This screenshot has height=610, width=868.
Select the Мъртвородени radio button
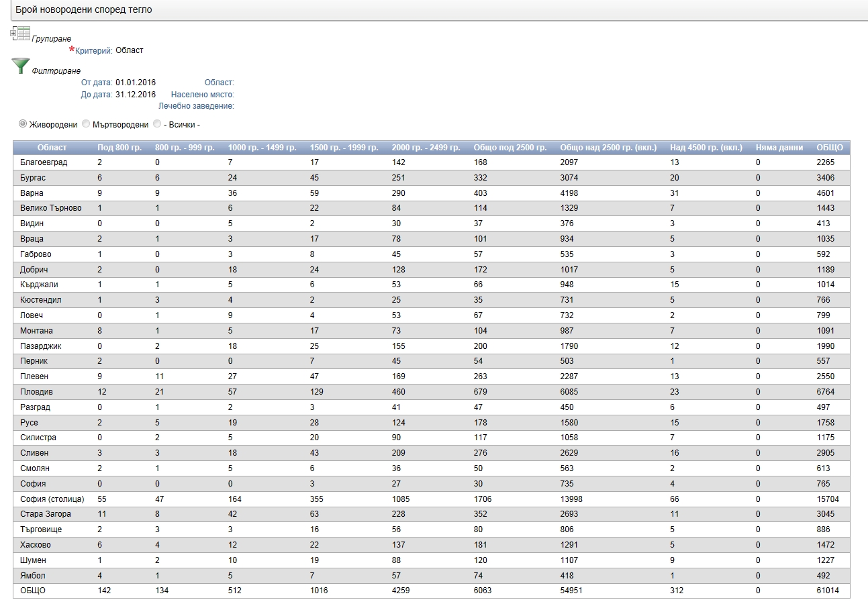coord(86,124)
